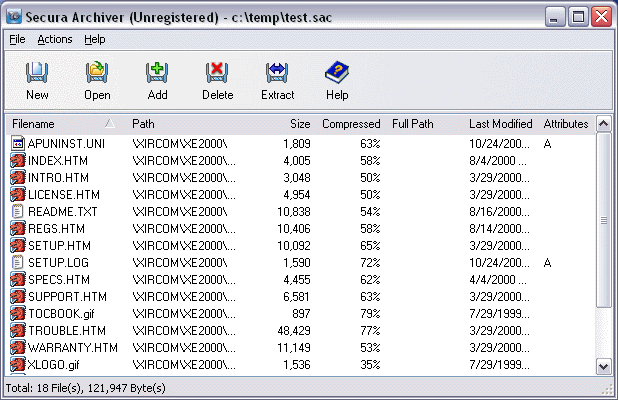The image size is (618, 400).
Task: Click the vertical scrollbar thumb
Action: (603, 220)
